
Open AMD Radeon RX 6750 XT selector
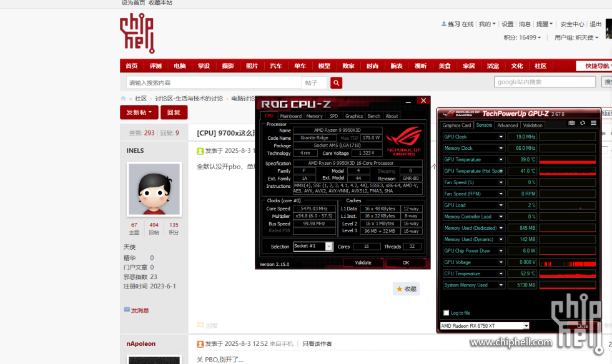[485, 326]
